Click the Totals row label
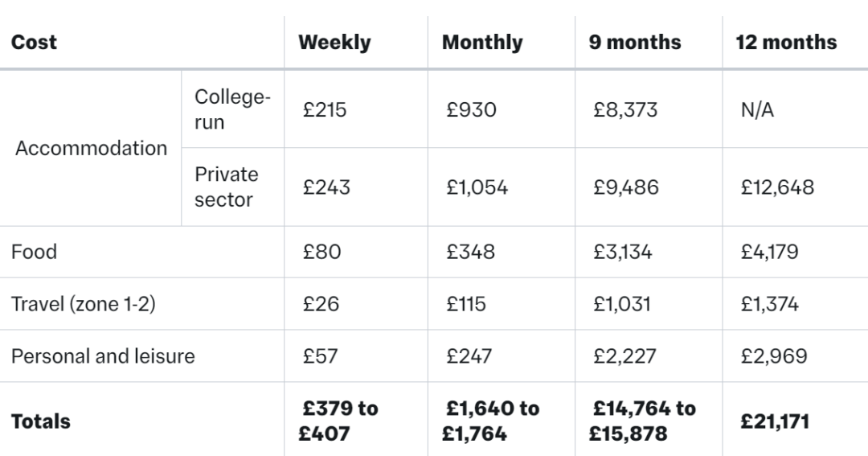This screenshot has height=456, width=868. (x=41, y=421)
